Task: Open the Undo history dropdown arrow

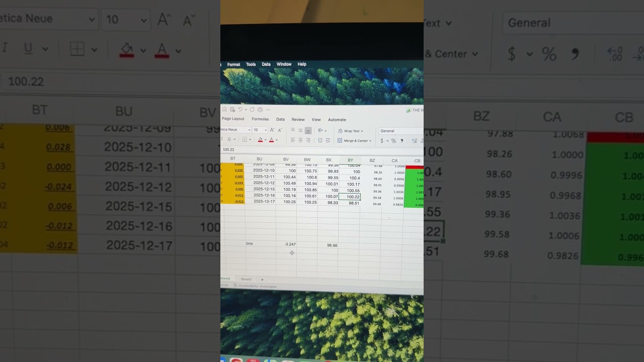Action: [x=246, y=110]
